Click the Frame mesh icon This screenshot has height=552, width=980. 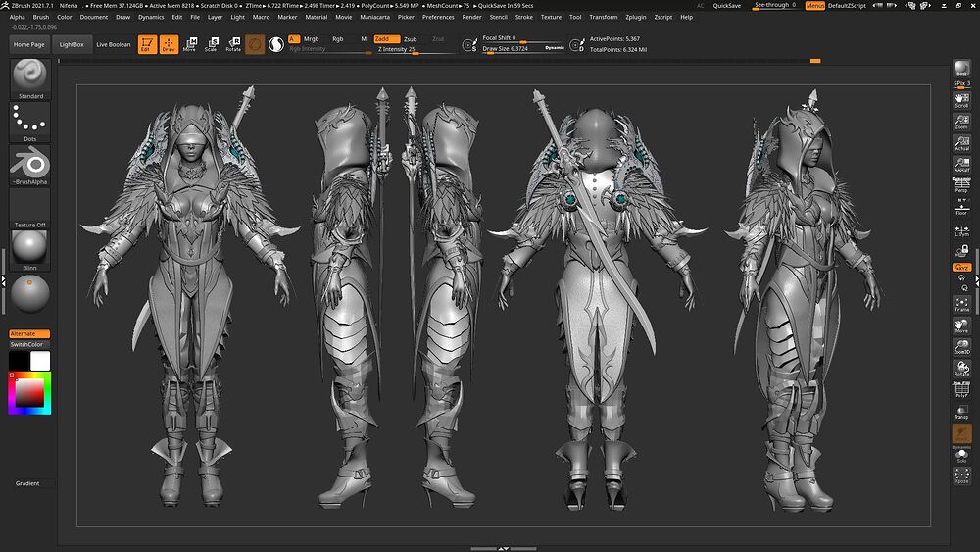pos(962,304)
